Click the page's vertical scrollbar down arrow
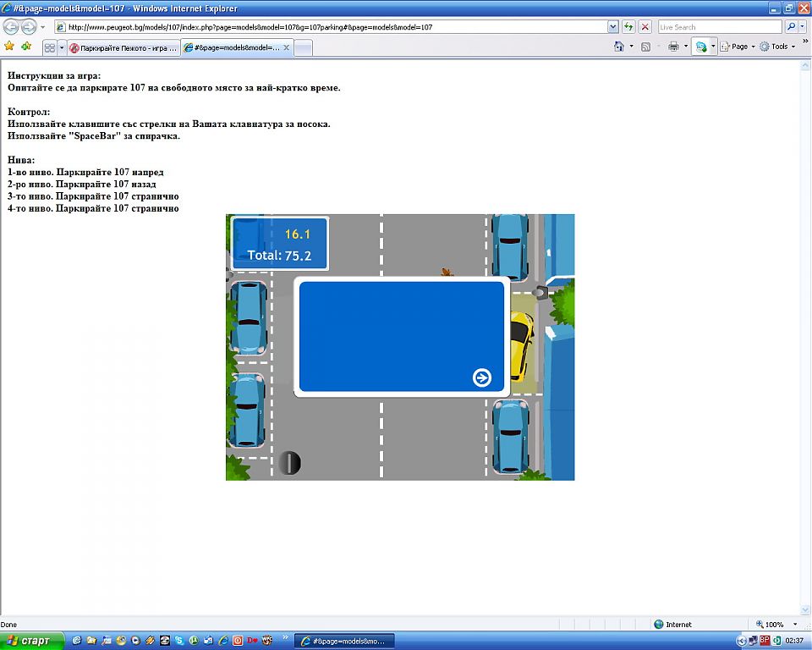Screen dimensions: 812x650 (805, 610)
